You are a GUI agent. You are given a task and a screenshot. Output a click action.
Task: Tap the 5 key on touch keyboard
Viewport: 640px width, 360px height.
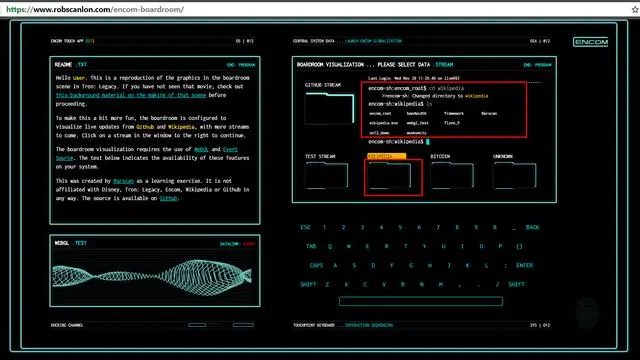(400, 227)
